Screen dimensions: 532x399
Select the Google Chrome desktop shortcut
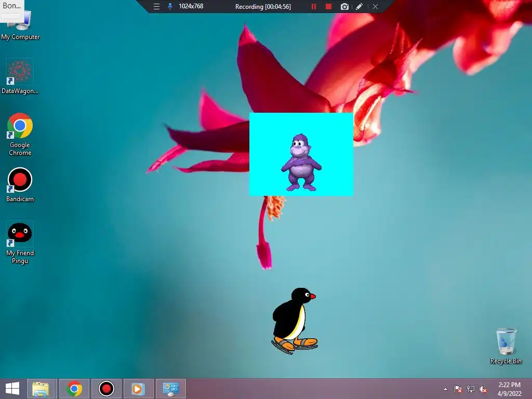click(x=20, y=135)
